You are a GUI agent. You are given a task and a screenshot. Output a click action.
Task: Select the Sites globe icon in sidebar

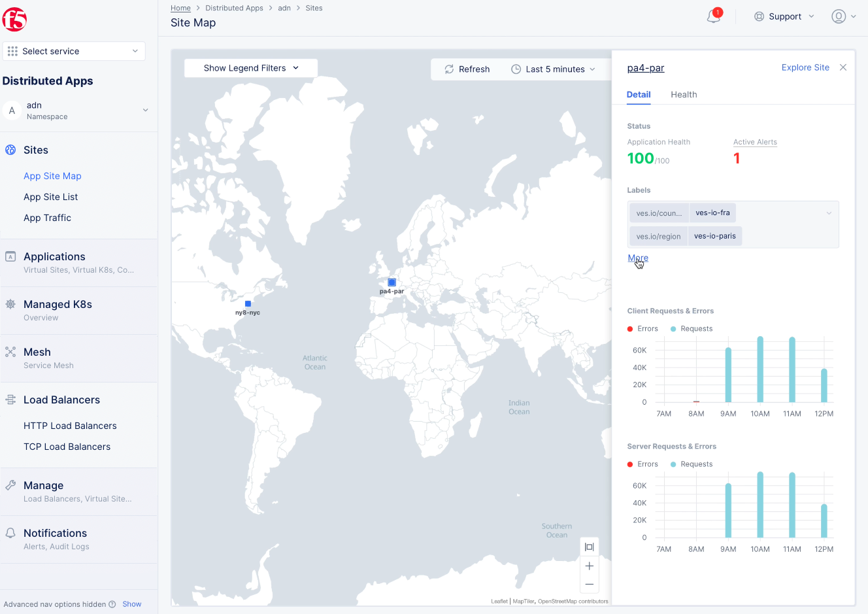(x=10, y=150)
